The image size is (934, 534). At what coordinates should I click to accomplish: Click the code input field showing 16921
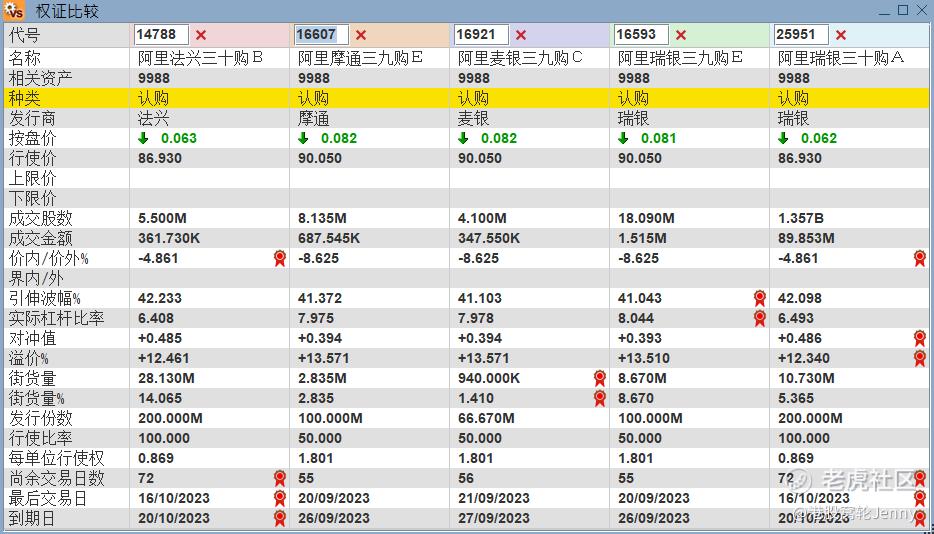(x=481, y=35)
